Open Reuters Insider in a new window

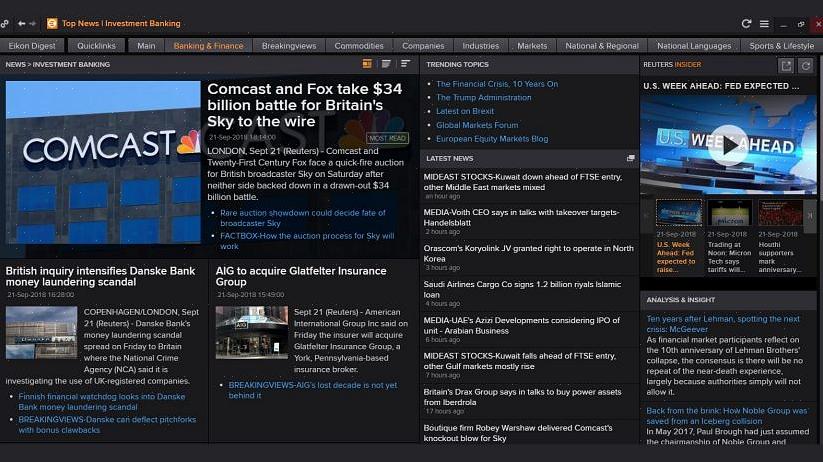coord(786,65)
